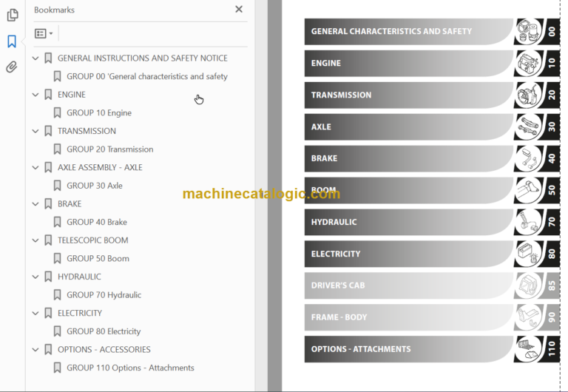Go to GROUP 70 Hydraulic bookmark
Viewport: 568px width, 392px height.
(x=104, y=295)
